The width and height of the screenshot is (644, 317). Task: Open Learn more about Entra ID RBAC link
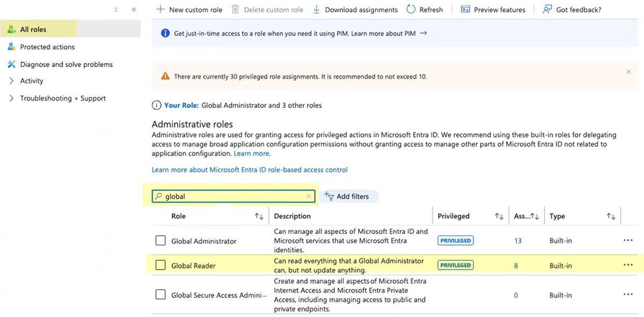[250, 170]
